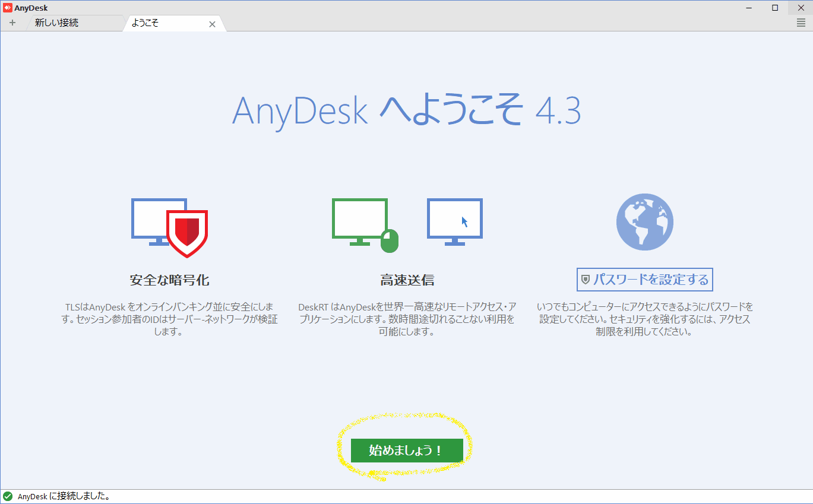Click the blue monitor with cursor icon
The width and height of the screenshot is (813, 504).
(455, 222)
